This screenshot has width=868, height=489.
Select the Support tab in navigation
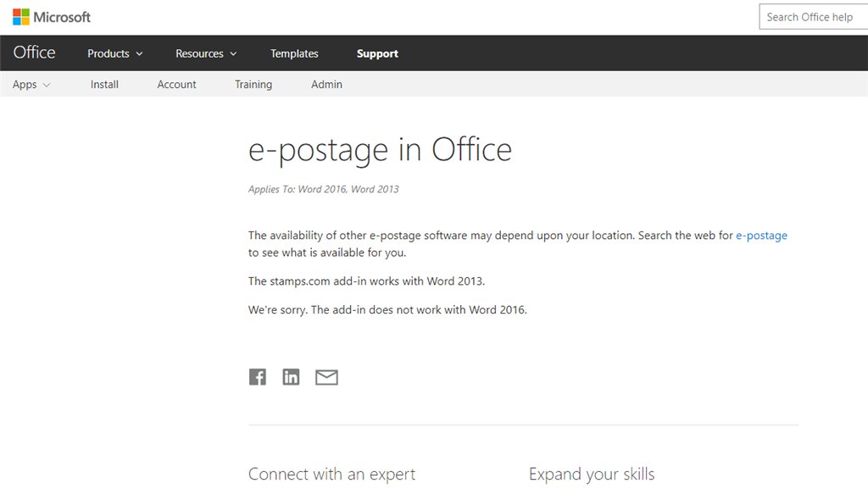click(377, 53)
